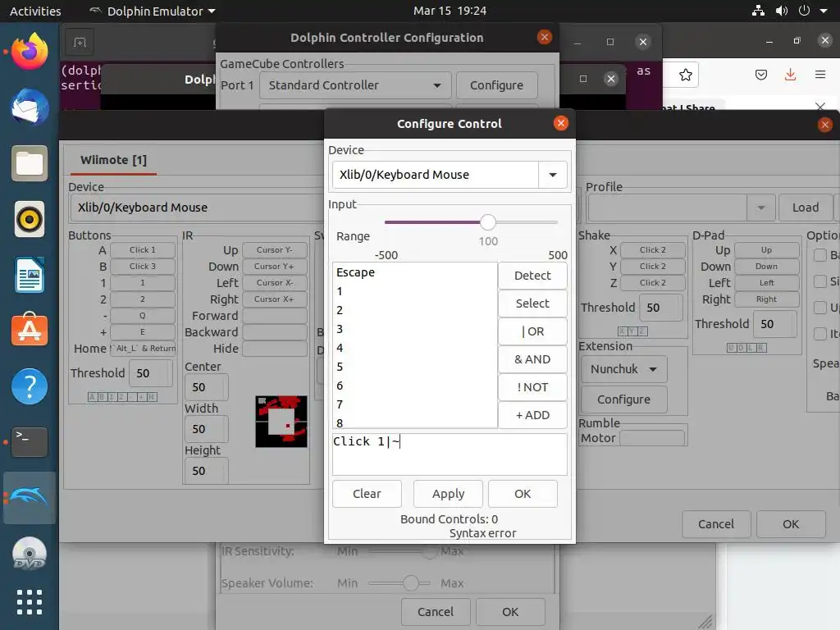Viewport: 840px width, 630px height.
Task: Launch Rhythmbox from the dock
Action: pos(30,218)
